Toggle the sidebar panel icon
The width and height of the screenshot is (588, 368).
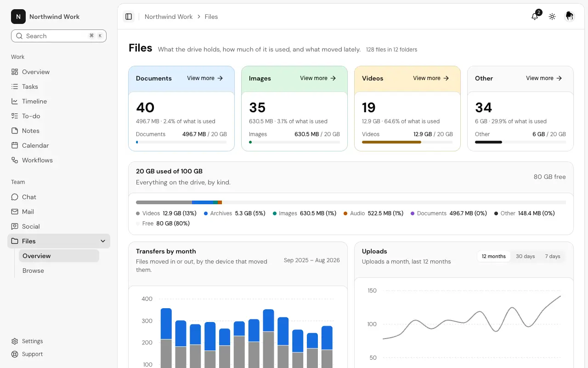129,17
